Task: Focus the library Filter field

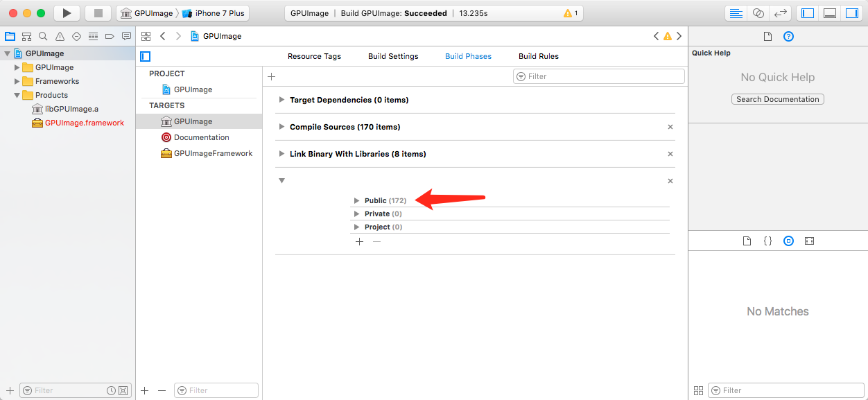Action: coord(785,390)
